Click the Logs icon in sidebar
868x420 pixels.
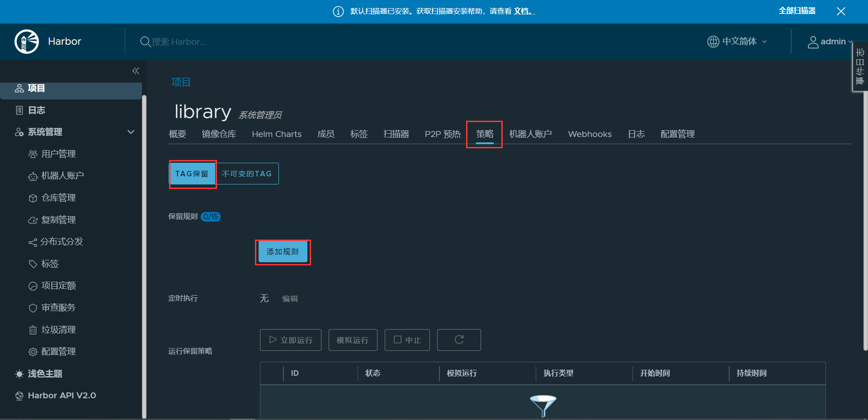click(19, 110)
